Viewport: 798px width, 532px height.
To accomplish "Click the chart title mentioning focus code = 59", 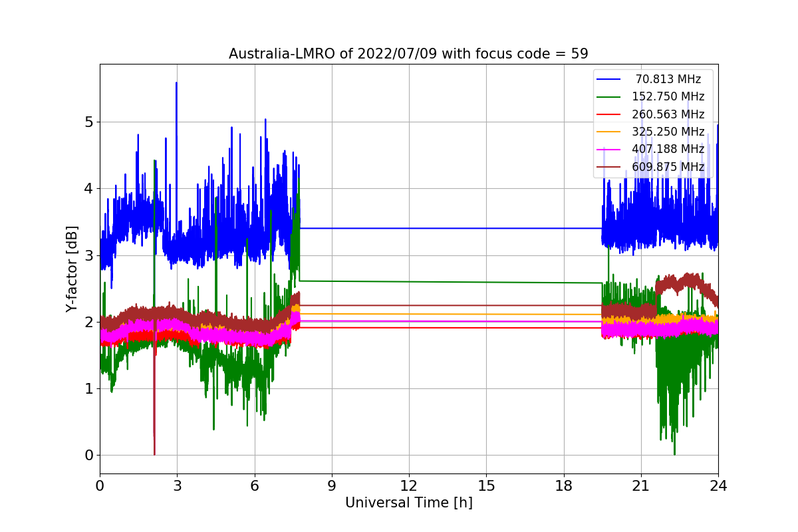I will click(408, 54).
